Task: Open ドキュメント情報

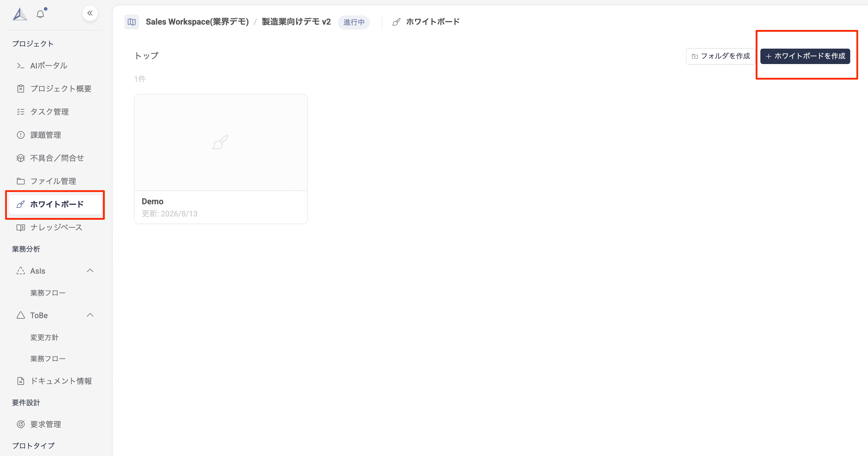Action: pos(56,381)
